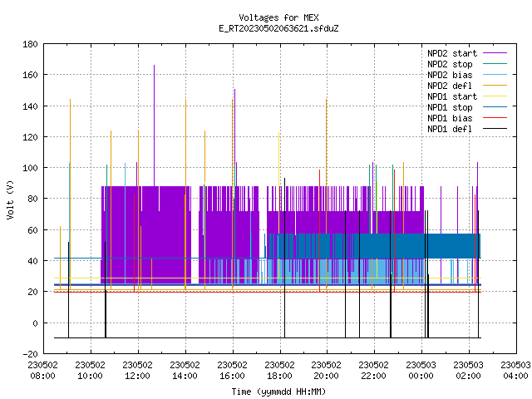This screenshot has width=532, height=399.
Task: Click the 100 y-axis tick label
Action: pyautogui.click(x=30, y=168)
